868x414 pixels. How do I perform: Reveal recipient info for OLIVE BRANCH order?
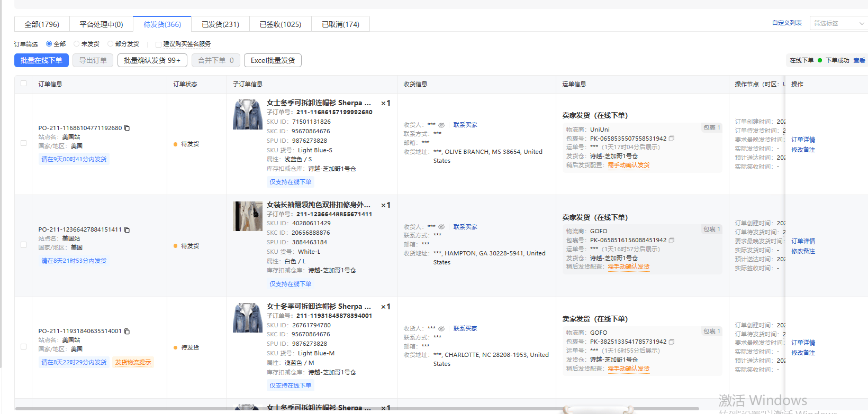[441, 125]
